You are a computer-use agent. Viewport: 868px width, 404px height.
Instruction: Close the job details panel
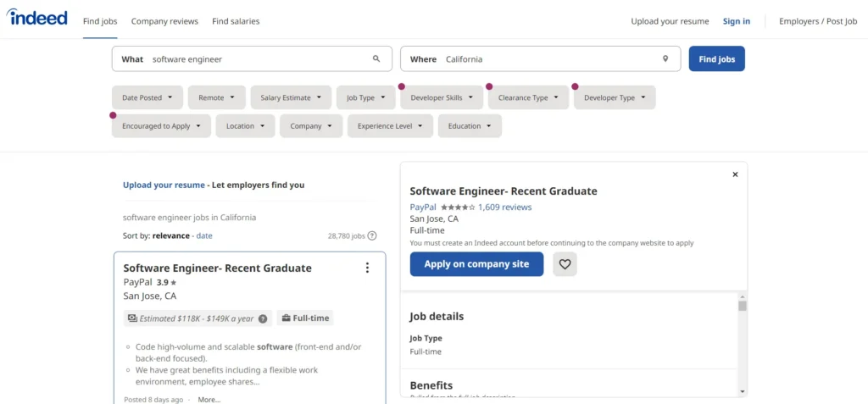click(735, 174)
